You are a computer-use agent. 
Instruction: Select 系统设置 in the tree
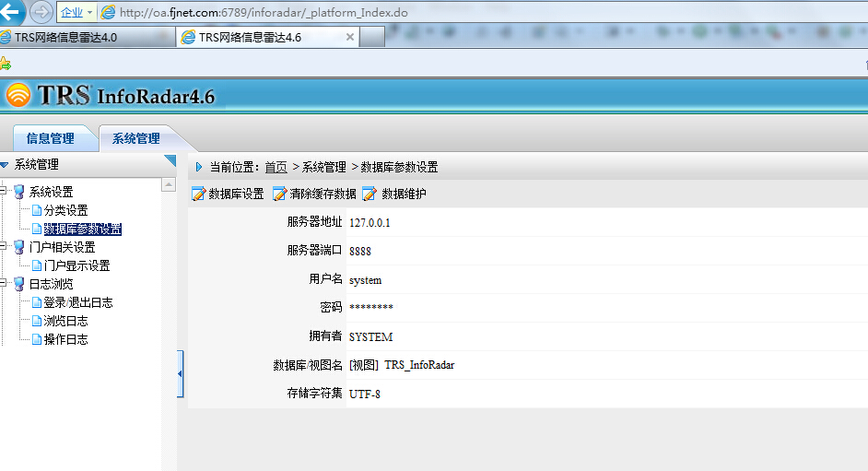point(51,192)
